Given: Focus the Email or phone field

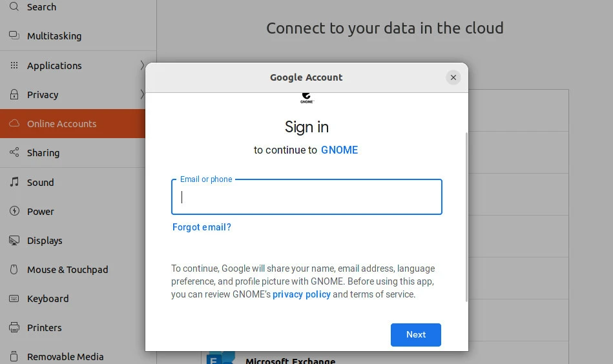Looking at the screenshot, I should pyautogui.click(x=307, y=197).
